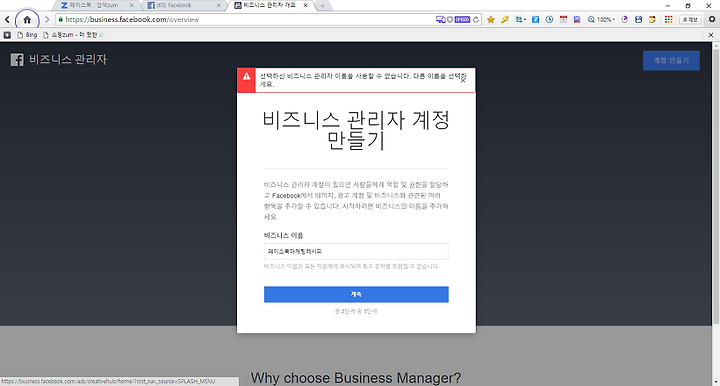Open the Bing bookmark

pyautogui.click(x=27, y=35)
